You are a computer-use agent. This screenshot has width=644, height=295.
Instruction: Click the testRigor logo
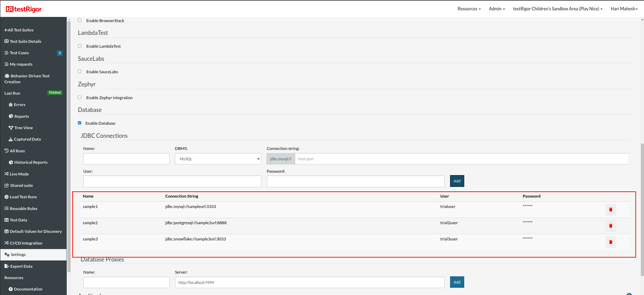pyautogui.click(x=24, y=9)
